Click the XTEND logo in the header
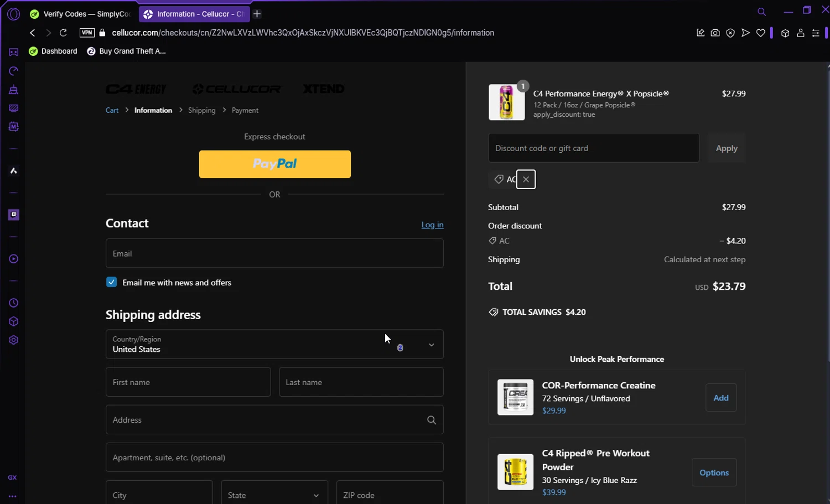The image size is (830, 504). tap(324, 89)
